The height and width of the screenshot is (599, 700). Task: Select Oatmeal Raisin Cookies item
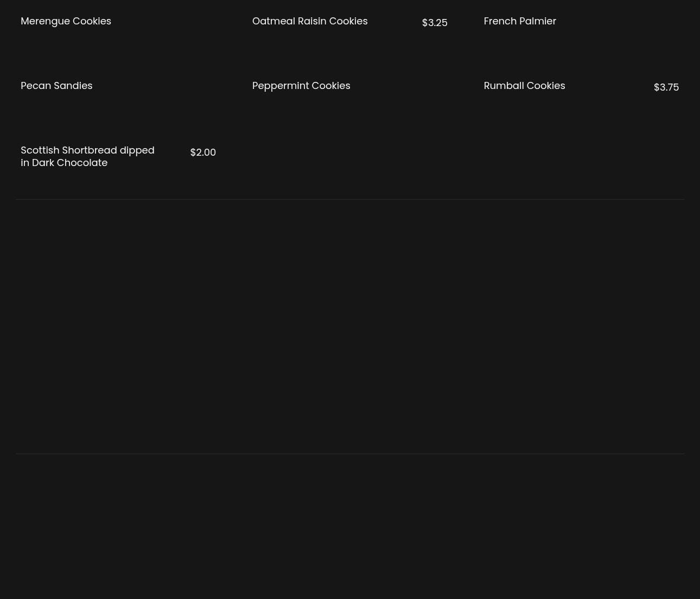point(309,21)
